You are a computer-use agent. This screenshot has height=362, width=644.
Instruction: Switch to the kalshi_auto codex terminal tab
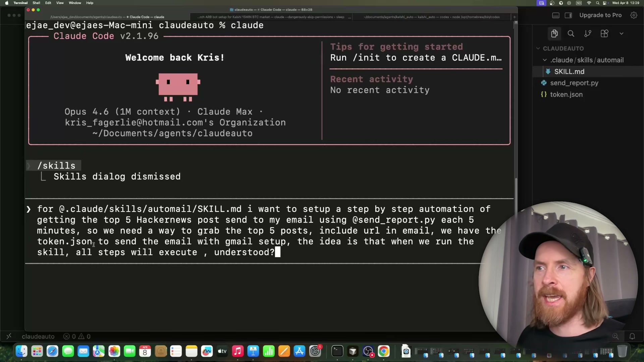(432, 17)
